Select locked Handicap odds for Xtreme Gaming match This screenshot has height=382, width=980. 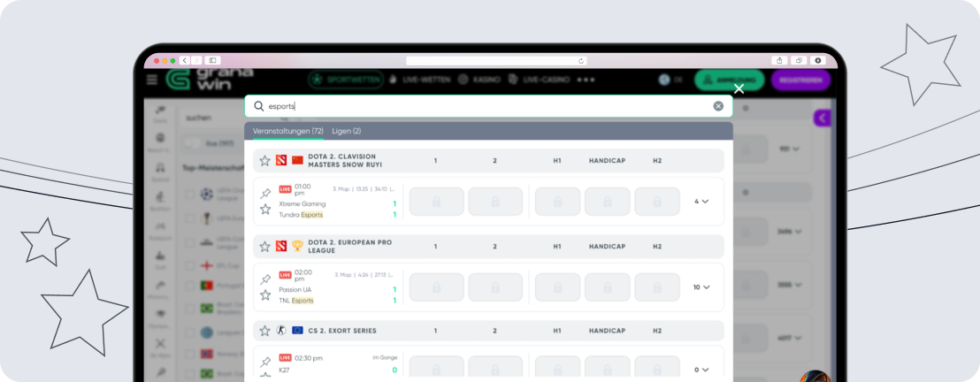click(x=607, y=202)
